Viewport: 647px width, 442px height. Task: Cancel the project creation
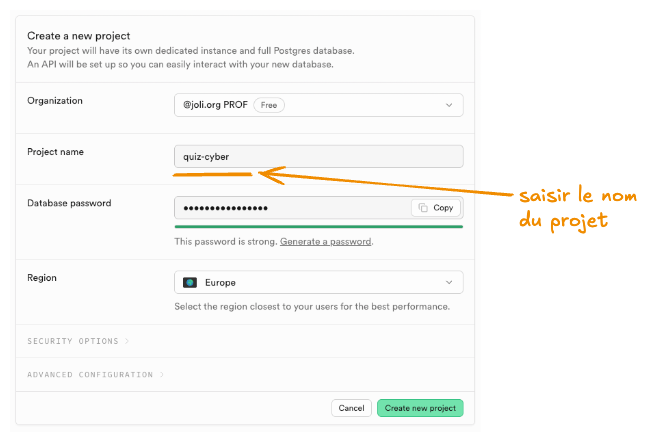(x=351, y=408)
